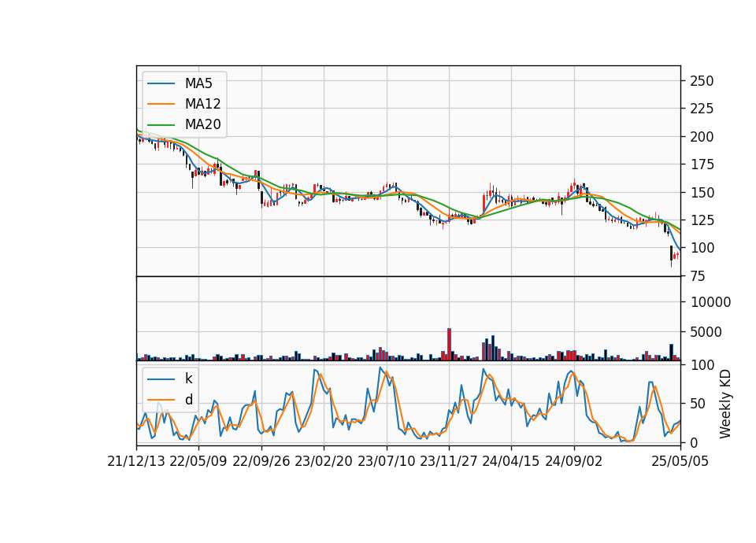
Task: Click the 24/09/02 date label
Action: (574, 461)
